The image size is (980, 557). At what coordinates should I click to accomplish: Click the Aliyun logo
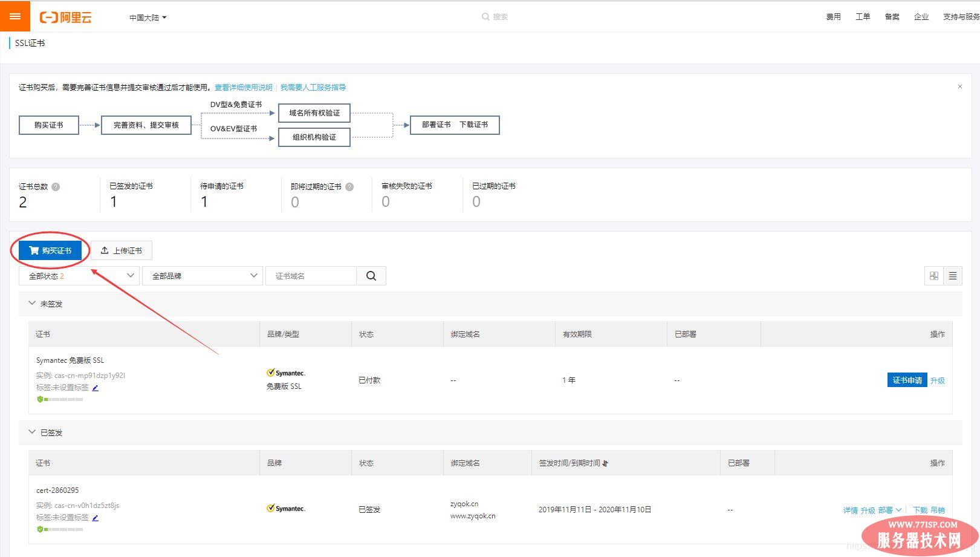tap(65, 18)
